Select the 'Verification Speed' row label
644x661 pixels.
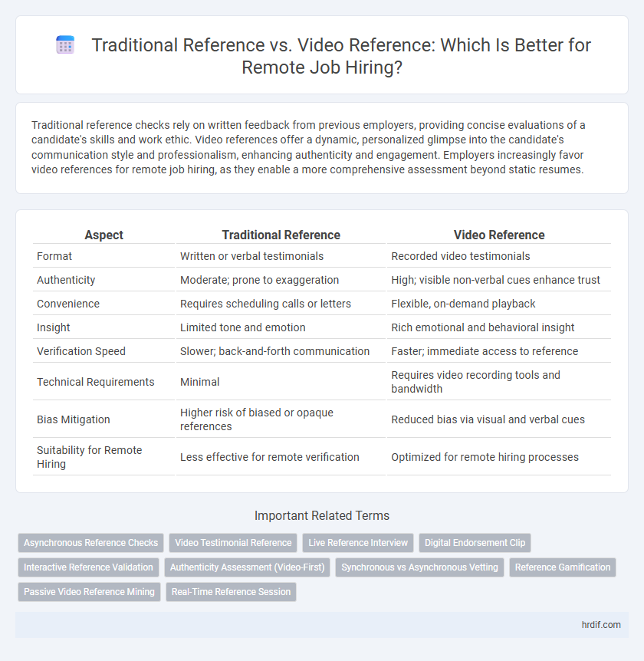click(x=81, y=351)
